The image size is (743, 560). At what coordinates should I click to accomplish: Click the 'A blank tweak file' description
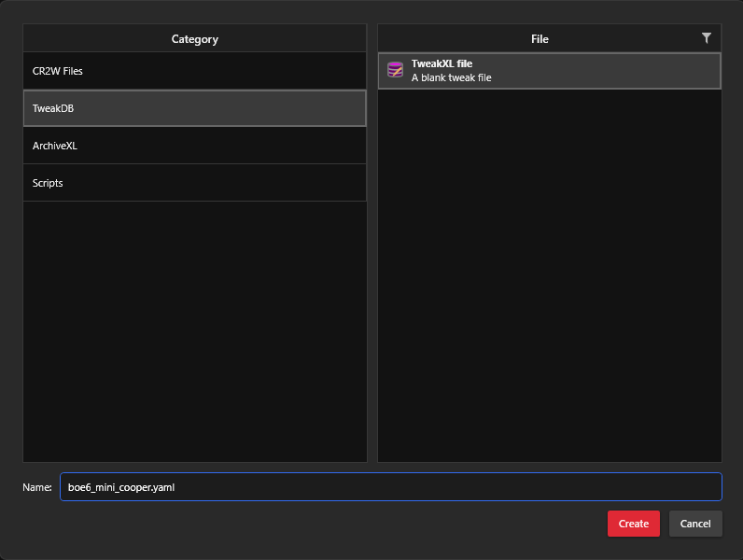451,77
